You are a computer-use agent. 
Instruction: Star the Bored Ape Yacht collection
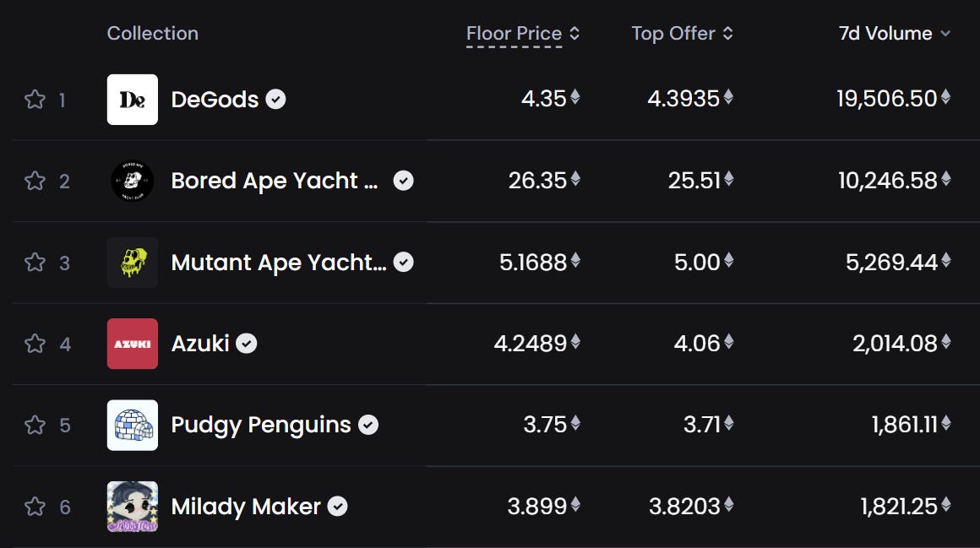tap(35, 181)
